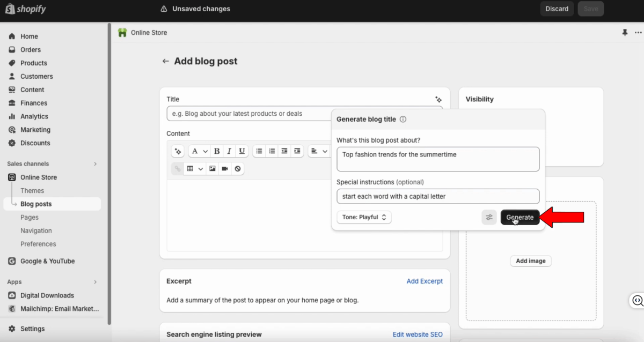Screen dimensions: 644x342
Task: Expand the Sales channels chevron
Action: [96, 164]
